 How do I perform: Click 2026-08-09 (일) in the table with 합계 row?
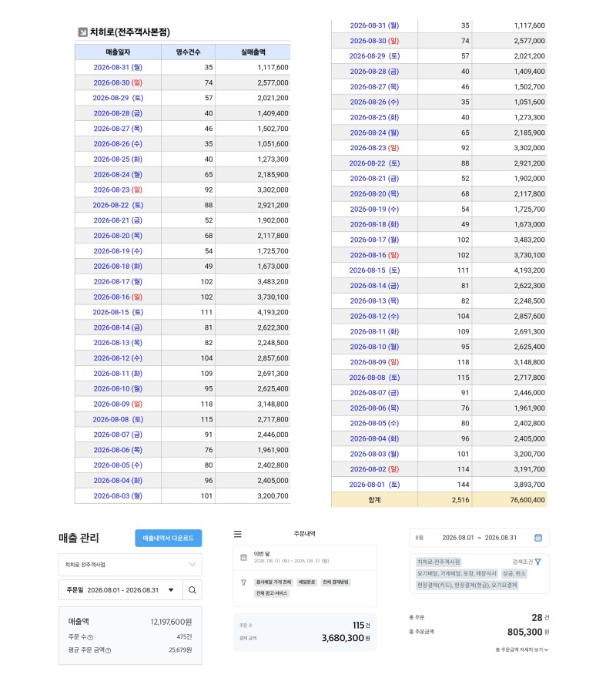(x=374, y=362)
